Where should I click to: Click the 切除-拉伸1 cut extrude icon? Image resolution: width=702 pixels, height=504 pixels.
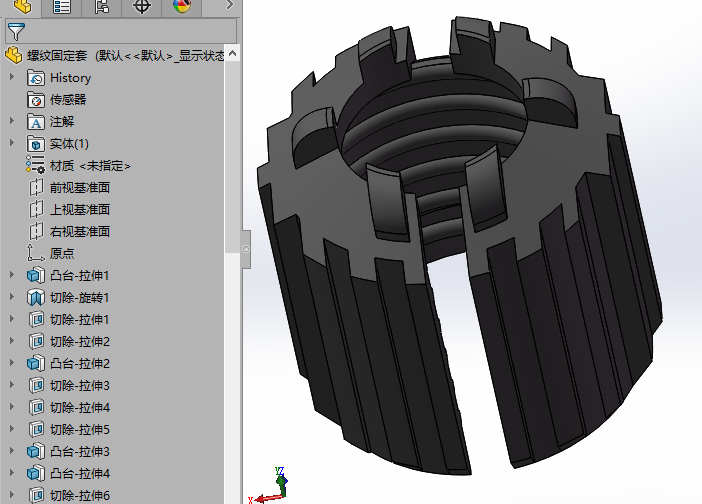coord(36,320)
